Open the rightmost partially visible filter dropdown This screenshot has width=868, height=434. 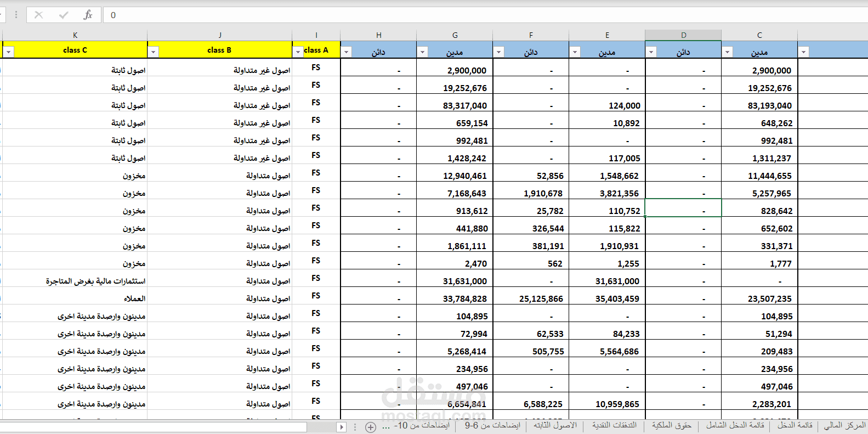804,52
